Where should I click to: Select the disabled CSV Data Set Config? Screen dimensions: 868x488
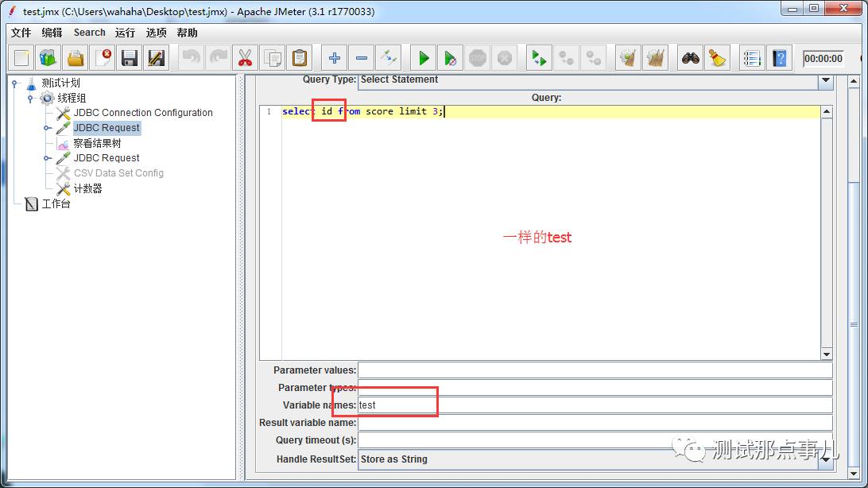[118, 173]
